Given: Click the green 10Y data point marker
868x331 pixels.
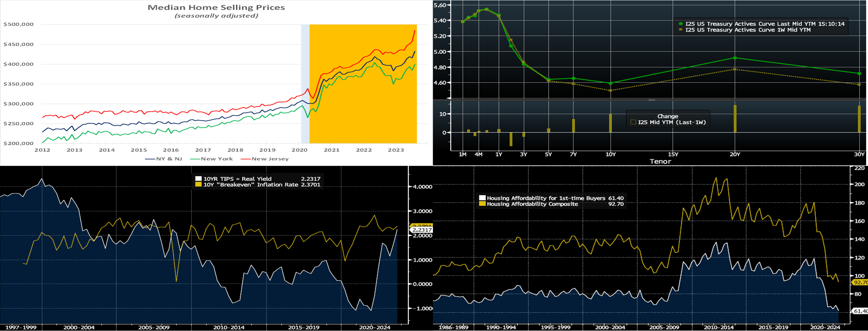Looking at the screenshot, I should [x=611, y=83].
